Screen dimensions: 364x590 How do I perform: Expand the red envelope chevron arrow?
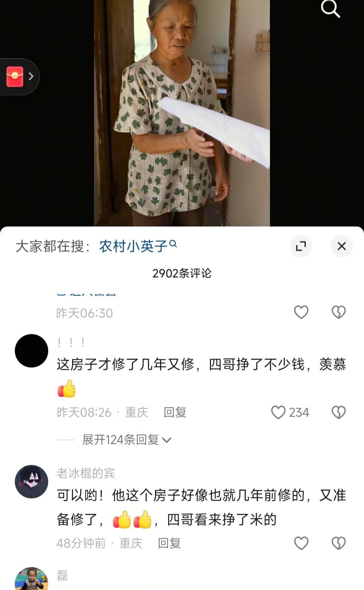point(31,77)
